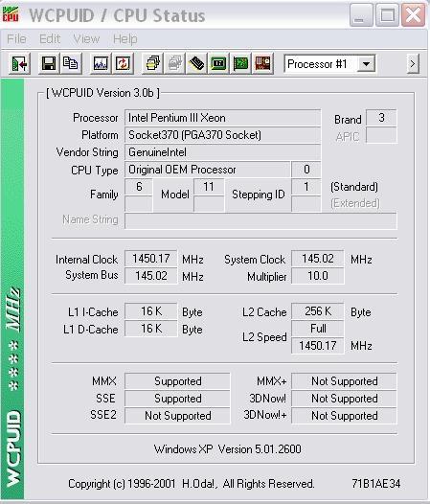This screenshot has width=430, height=504.
Task: Click the Brand value '3'
Action: click(x=381, y=118)
